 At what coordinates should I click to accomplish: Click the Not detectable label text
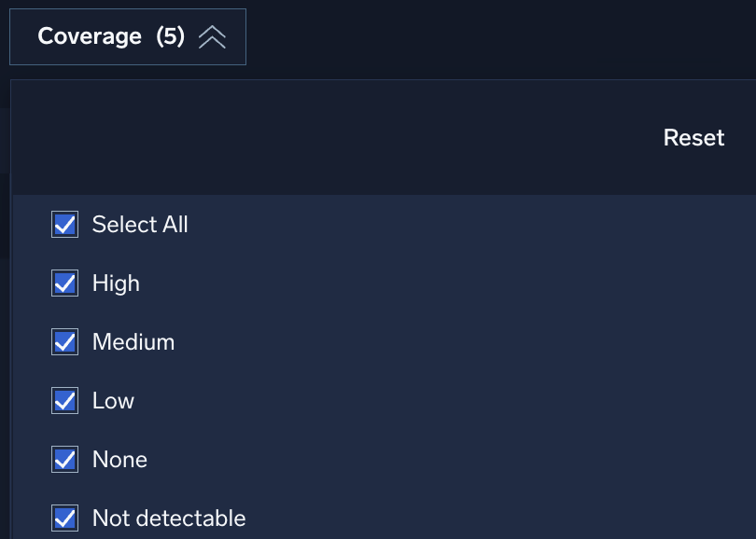pos(169,518)
